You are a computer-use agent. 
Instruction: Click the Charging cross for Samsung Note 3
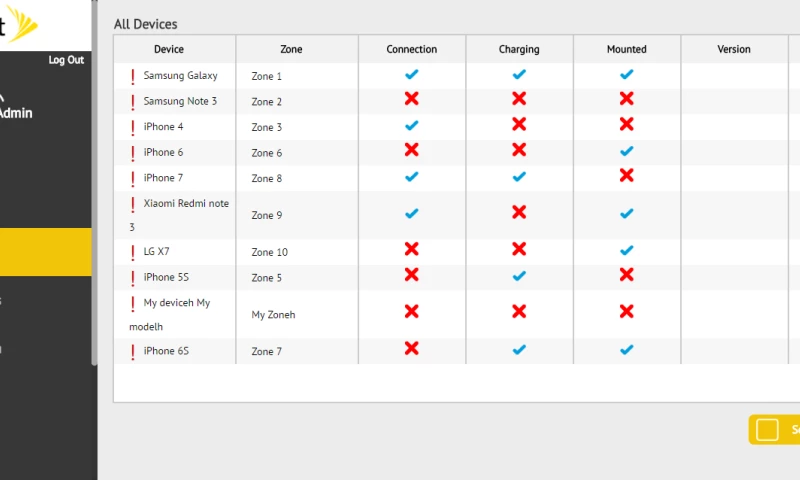click(519, 99)
